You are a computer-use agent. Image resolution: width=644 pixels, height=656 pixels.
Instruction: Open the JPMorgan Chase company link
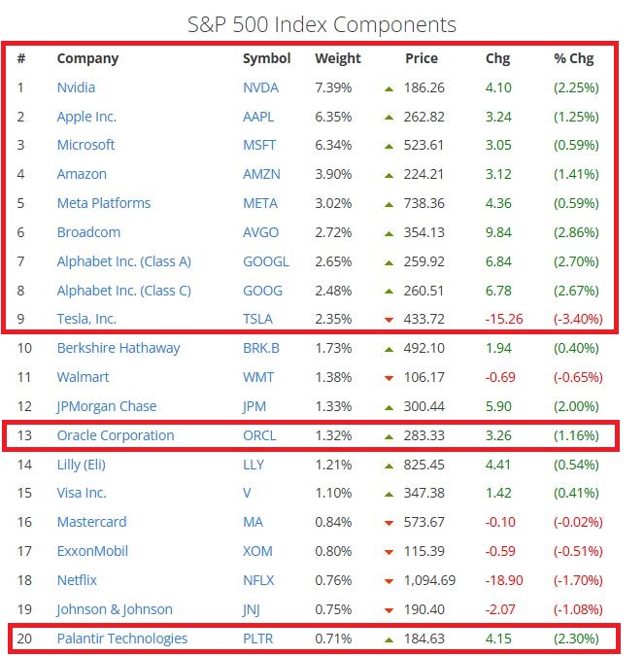click(x=106, y=406)
